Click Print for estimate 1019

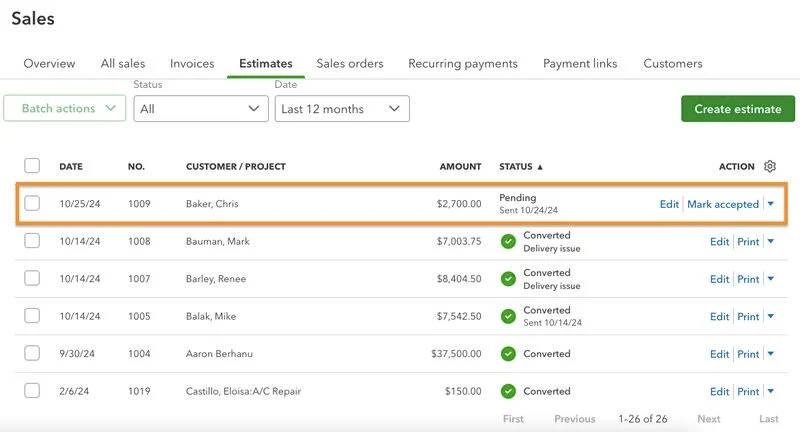pyautogui.click(x=748, y=392)
